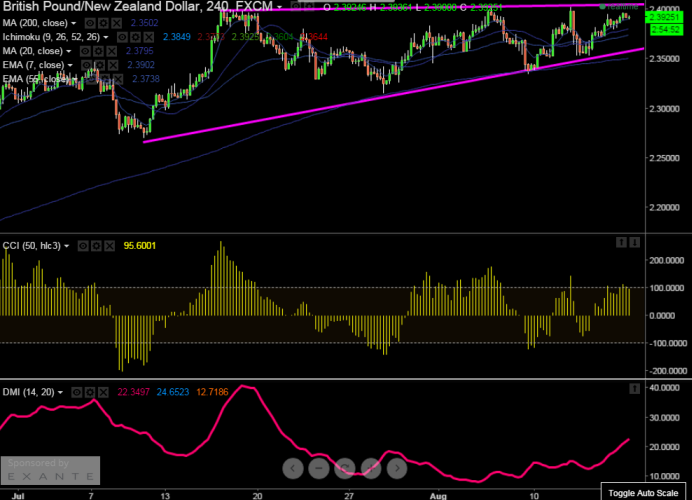Open settings gear for EMA (7, close)
This screenshot has width=692, height=500.
tap(100, 65)
